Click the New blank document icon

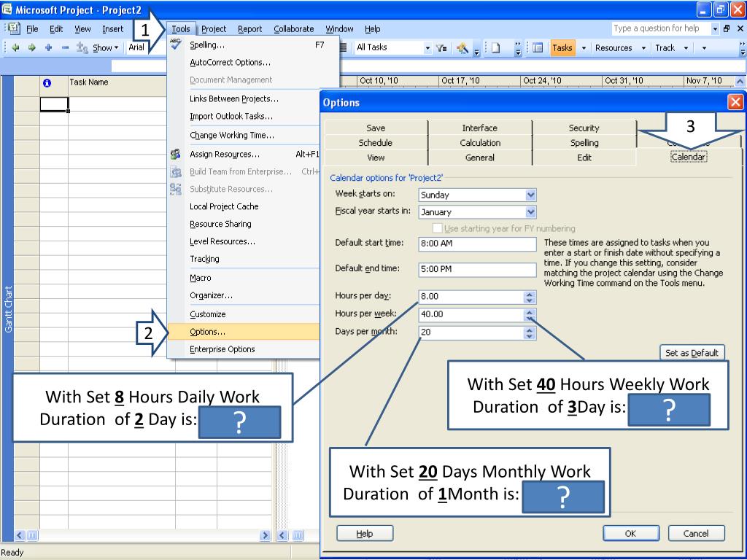496,47
